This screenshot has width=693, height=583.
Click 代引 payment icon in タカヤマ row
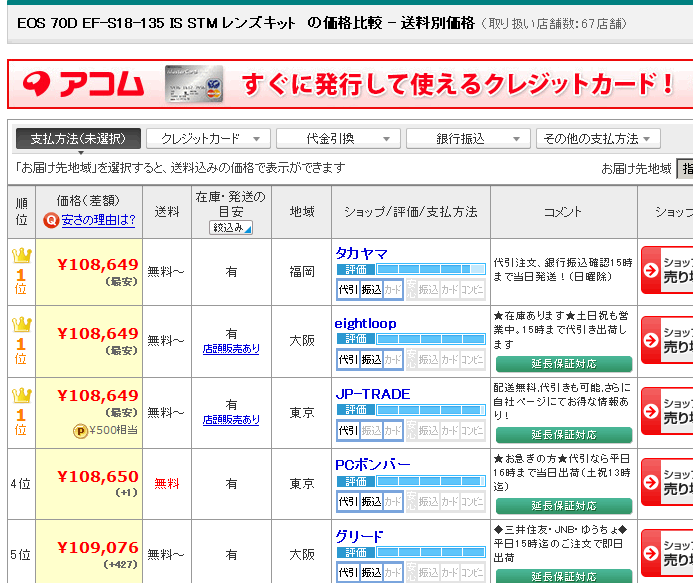[348, 290]
